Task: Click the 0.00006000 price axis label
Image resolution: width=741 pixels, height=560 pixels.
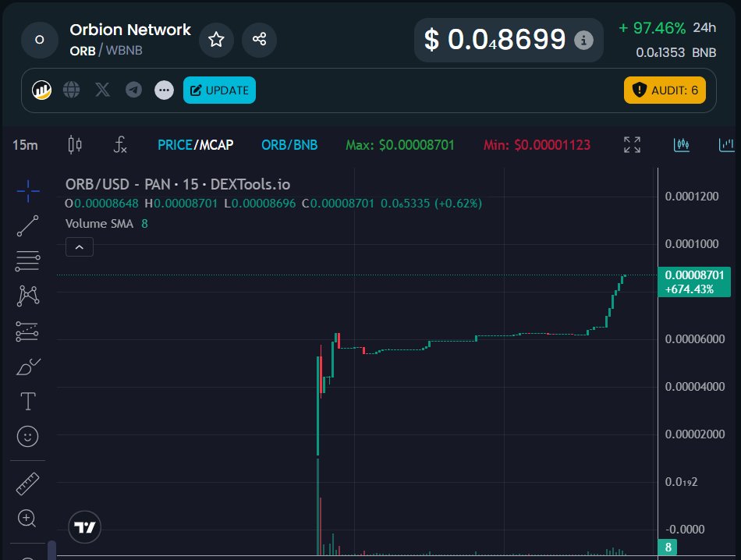Action: pyautogui.click(x=695, y=338)
